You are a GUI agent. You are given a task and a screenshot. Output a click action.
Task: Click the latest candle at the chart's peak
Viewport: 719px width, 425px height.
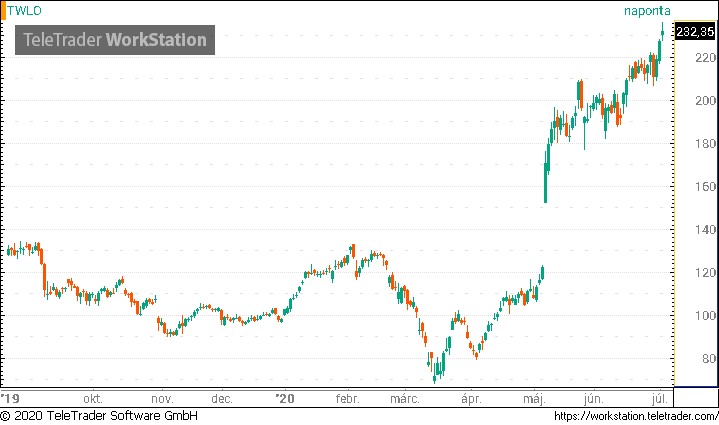[663, 32]
